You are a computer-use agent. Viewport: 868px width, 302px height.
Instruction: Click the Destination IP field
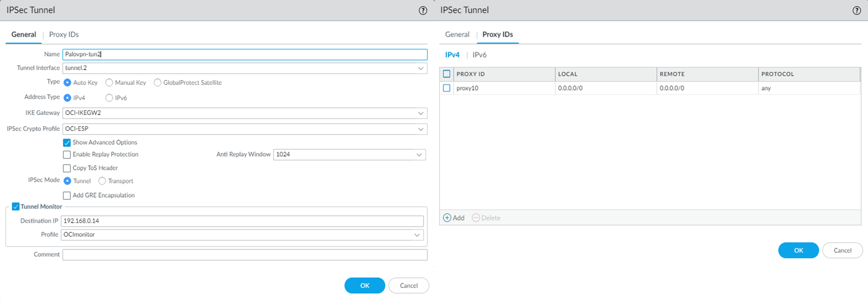(242, 221)
